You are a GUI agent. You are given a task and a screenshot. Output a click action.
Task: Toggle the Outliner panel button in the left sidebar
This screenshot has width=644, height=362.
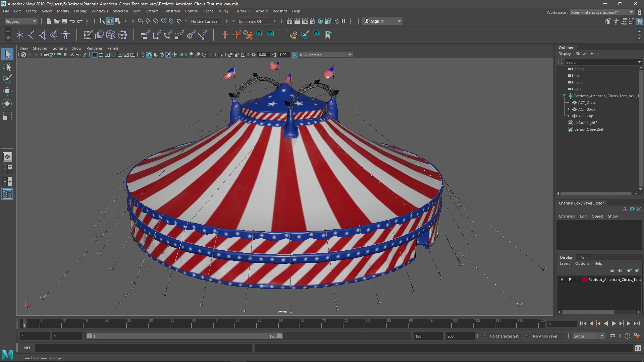coord(7,194)
